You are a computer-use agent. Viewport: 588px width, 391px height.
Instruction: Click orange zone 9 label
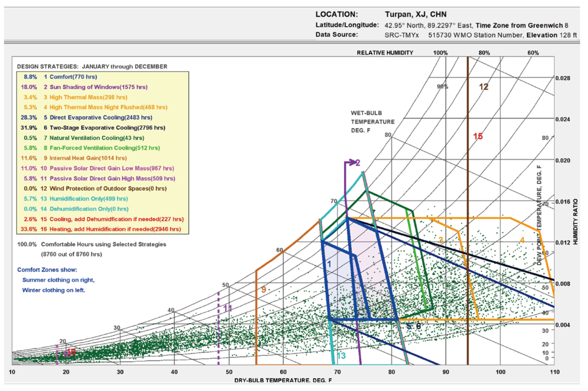pos(264,290)
